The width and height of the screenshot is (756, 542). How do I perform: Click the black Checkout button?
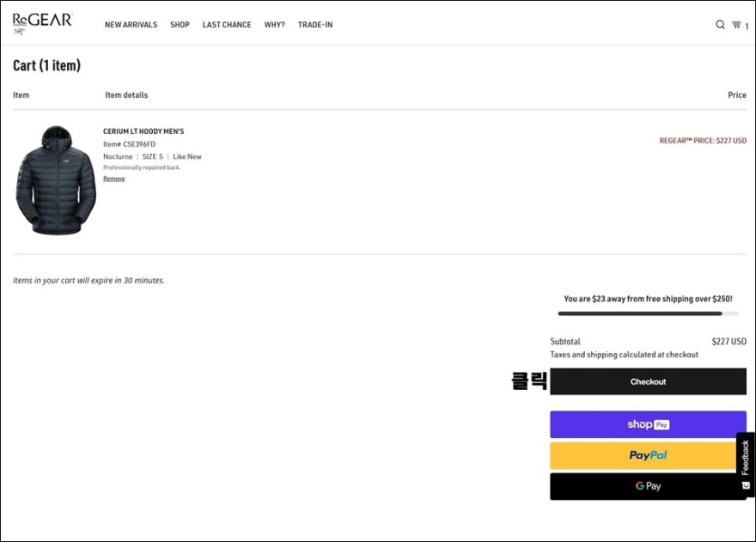[648, 381]
